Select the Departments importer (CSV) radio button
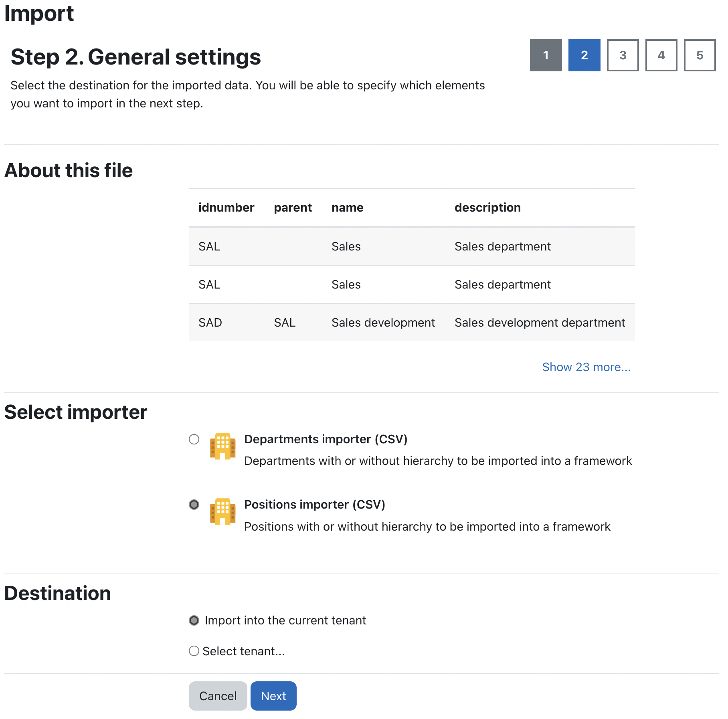Image resolution: width=728 pixels, height=719 pixels. pyautogui.click(x=194, y=439)
